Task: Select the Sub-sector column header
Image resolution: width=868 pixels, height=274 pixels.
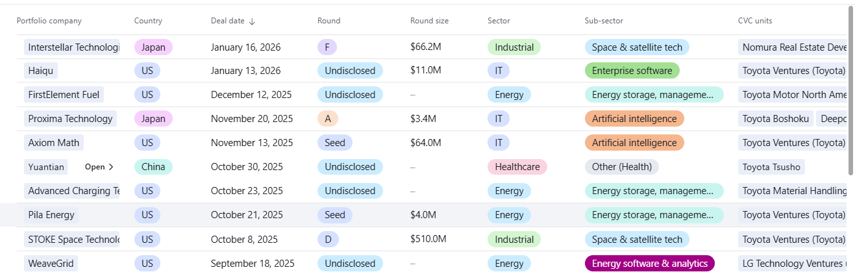Action: tap(604, 21)
